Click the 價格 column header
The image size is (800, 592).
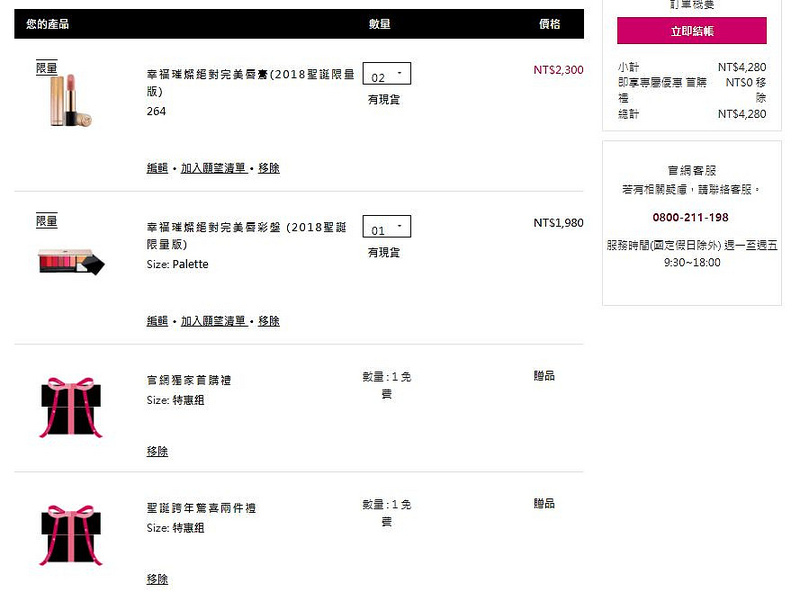(549, 24)
